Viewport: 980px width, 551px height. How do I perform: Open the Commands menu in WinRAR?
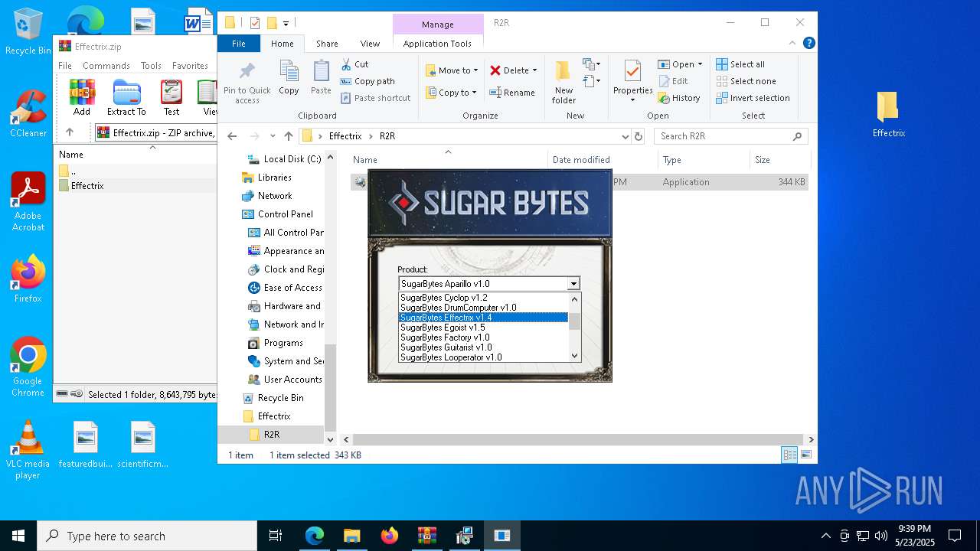point(106,66)
